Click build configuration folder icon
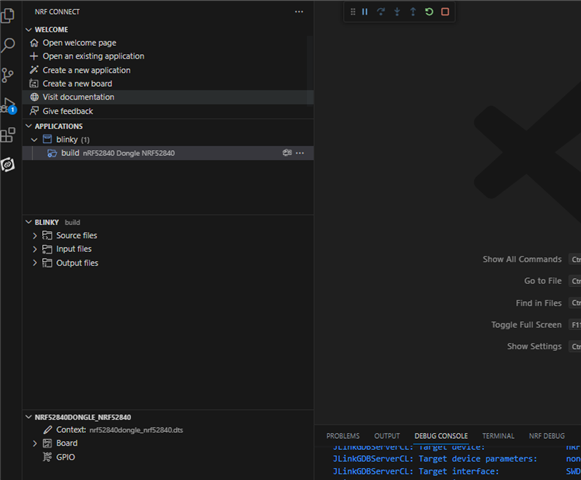 click(52, 153)
